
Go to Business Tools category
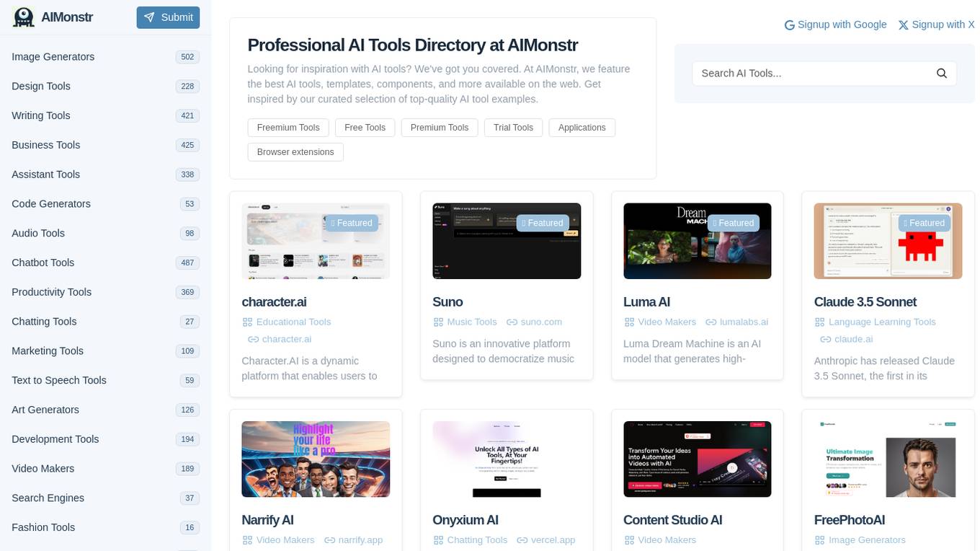coord(105,146)
